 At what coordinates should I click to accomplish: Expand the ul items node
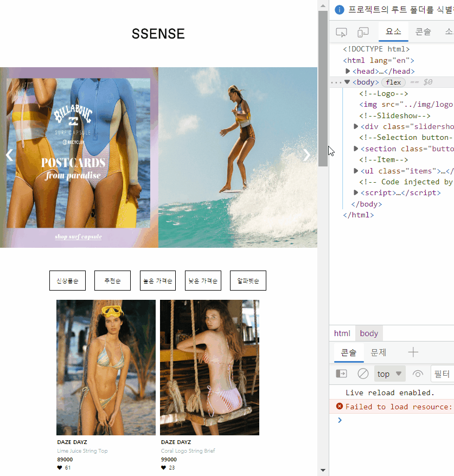pos(356,171)
